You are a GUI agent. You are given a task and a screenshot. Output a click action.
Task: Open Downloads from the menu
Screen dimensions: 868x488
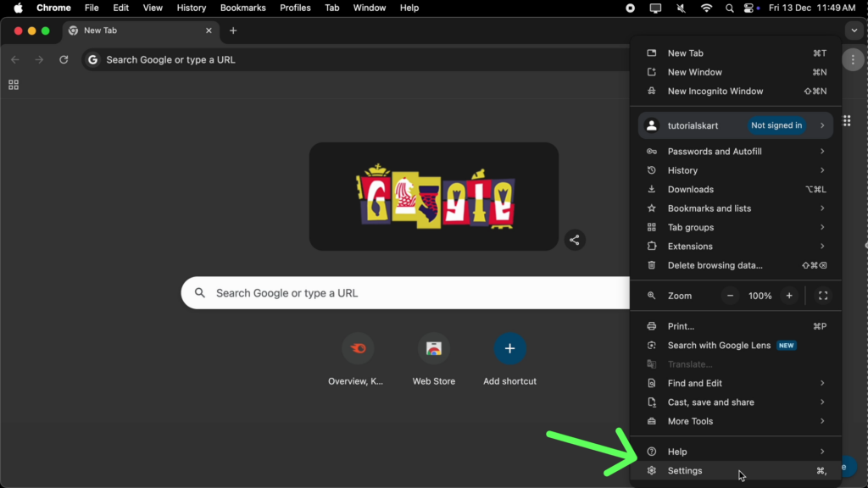[736, 189]
